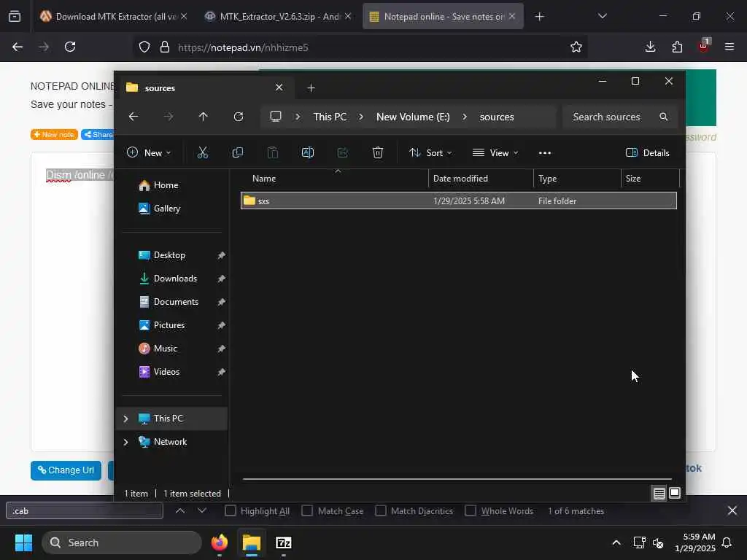This screenshot has width=747, height=560.
Task: Go to previous find match
Action: [180, 511]
